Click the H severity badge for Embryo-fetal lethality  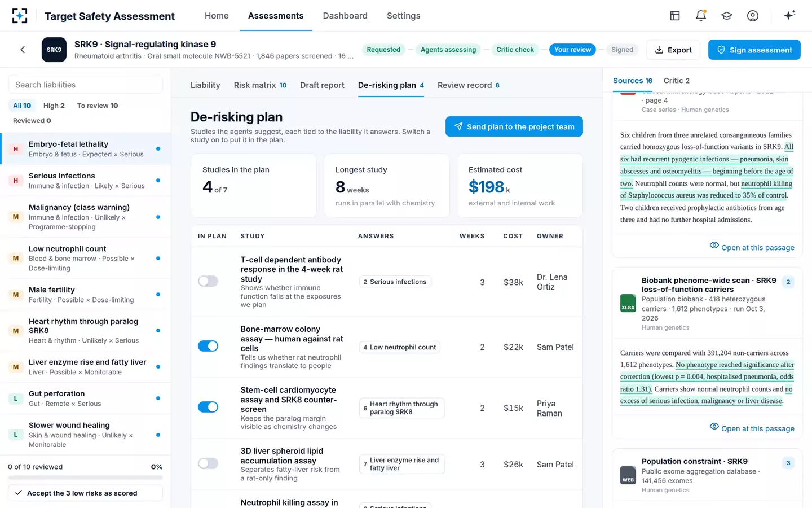point(16,149)
